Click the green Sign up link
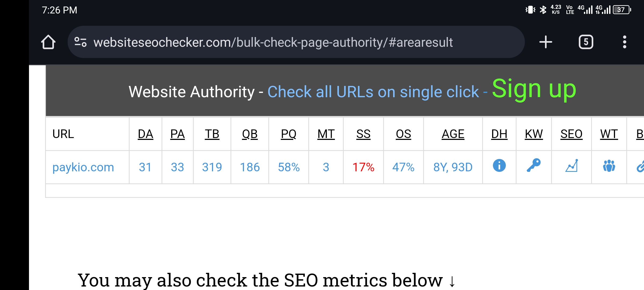The height and width of the screenshot is (290, 644). 534,89
